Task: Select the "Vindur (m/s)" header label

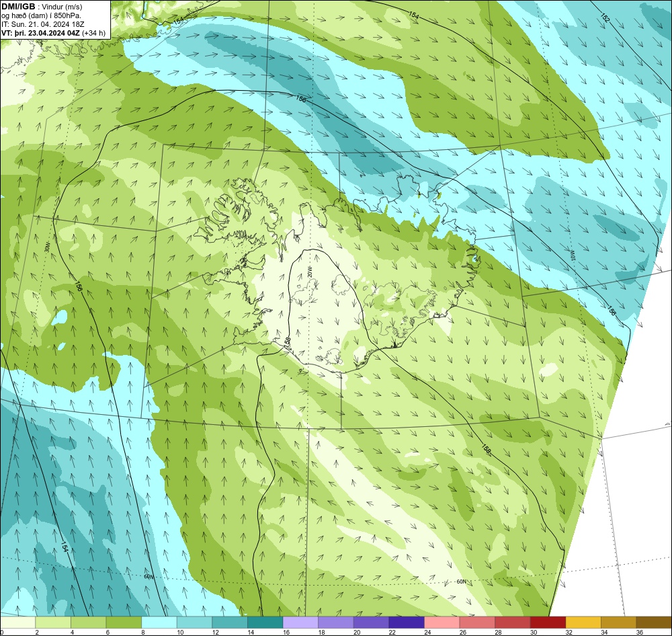Action: tap(63, 7)
